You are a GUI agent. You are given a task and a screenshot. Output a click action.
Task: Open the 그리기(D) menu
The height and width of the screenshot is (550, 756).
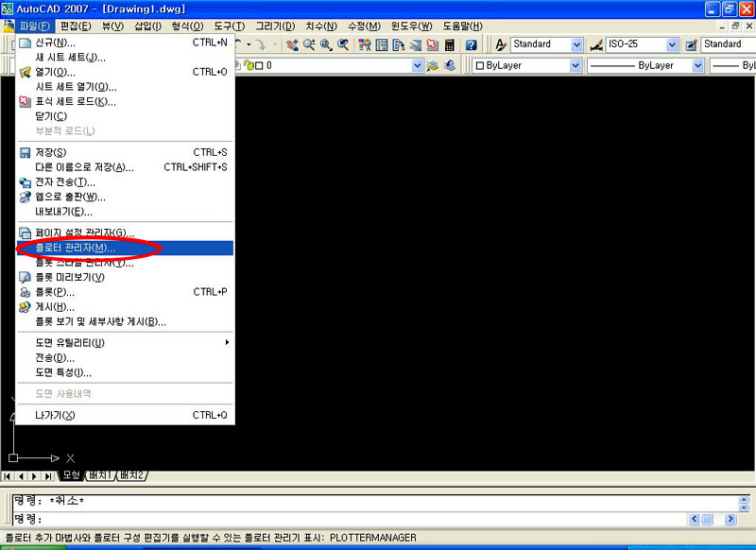[x=275, y=26]
